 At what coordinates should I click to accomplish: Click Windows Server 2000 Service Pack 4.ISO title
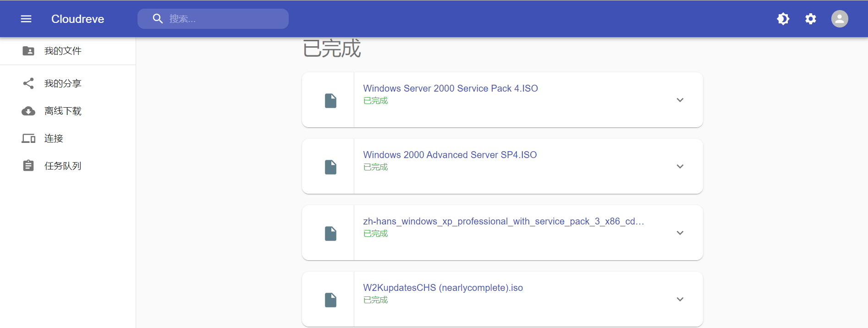pos(450,88)
